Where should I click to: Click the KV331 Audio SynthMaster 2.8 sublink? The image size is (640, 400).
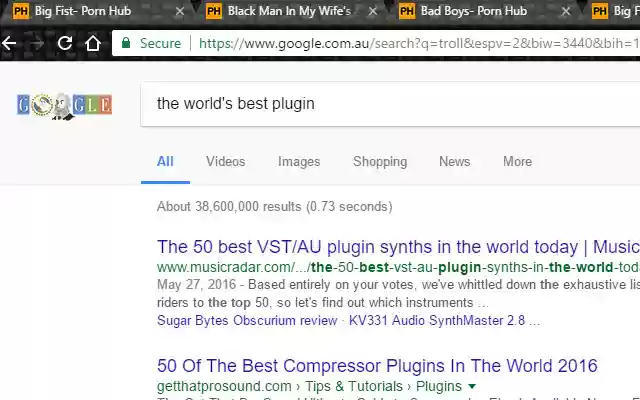tap(437, 320)
